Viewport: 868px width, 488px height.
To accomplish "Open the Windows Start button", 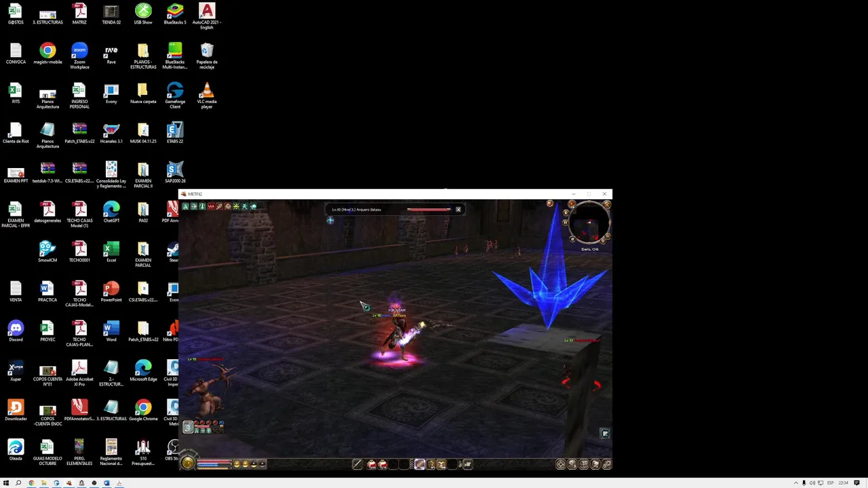I will click(6, 483).
